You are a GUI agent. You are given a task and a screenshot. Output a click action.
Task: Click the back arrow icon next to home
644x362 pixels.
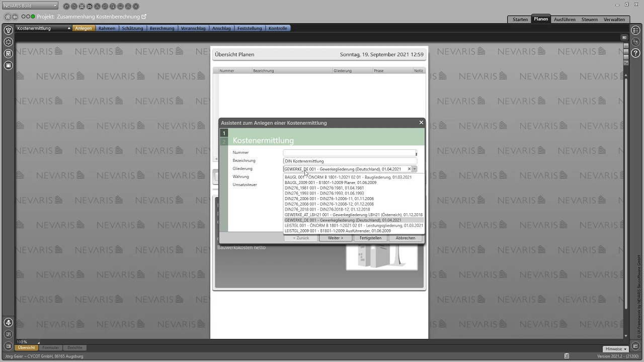click(x=15, y=17)
